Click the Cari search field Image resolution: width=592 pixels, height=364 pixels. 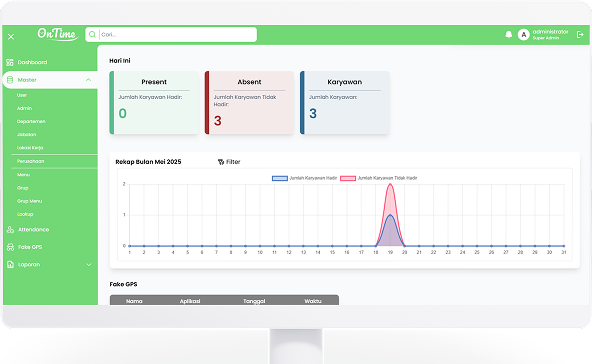pos(177,35)
